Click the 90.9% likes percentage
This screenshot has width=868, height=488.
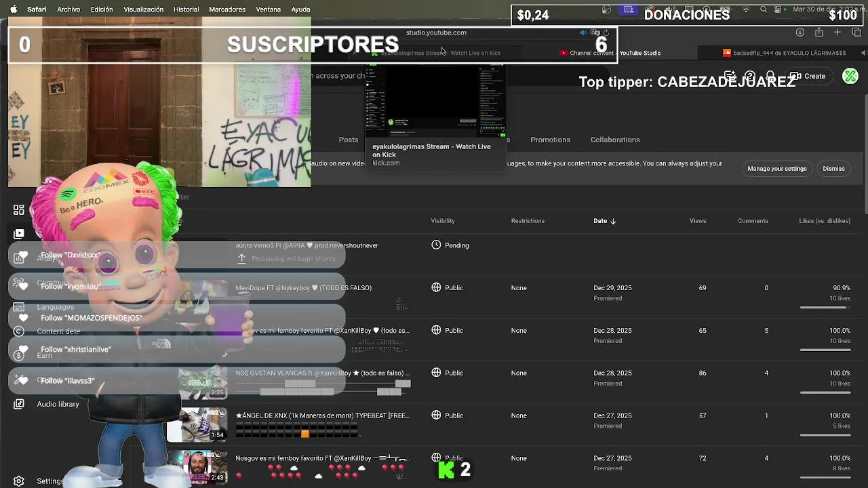pos(841,288)
